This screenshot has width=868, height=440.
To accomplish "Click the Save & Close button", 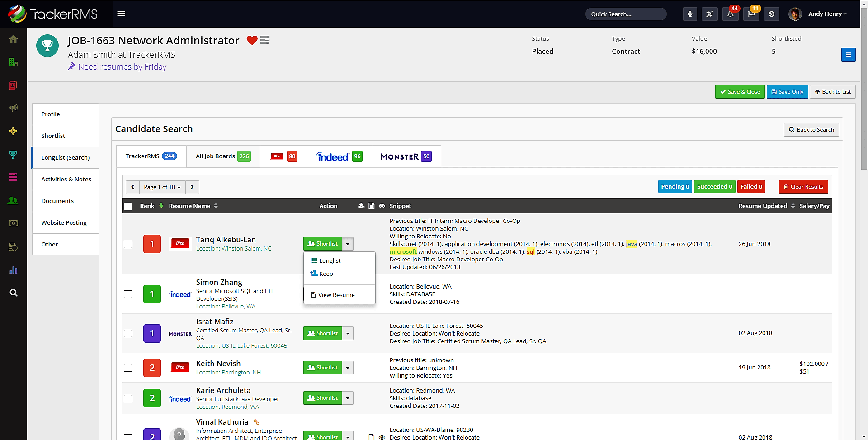I will pos(740,91).
